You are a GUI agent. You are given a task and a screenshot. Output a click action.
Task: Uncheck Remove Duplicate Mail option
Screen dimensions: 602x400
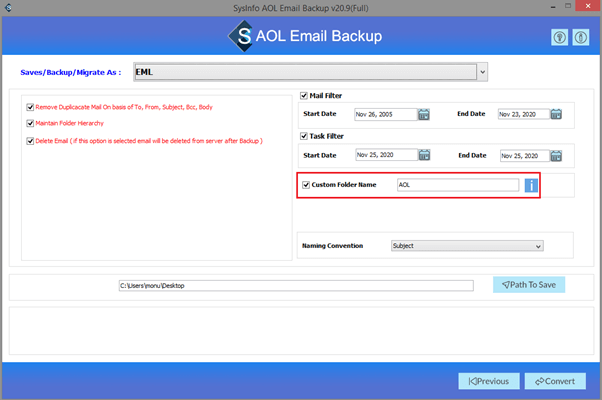(30, 107)
